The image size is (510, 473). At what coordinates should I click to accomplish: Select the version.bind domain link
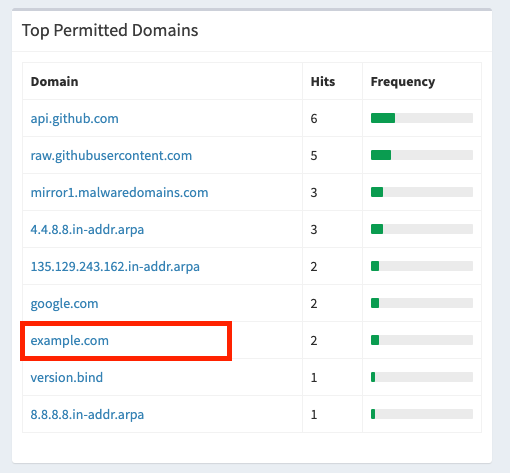(67, 378)
